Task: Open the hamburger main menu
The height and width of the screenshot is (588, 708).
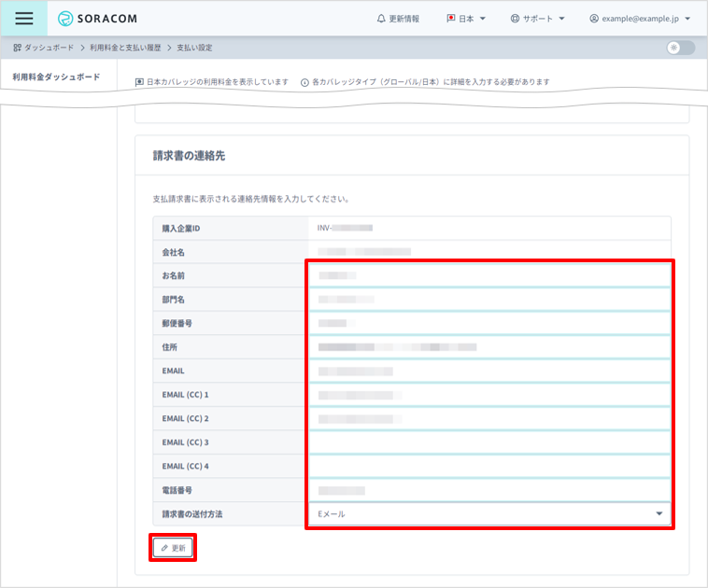Action: pyautogui.click(x=24, y=19)
